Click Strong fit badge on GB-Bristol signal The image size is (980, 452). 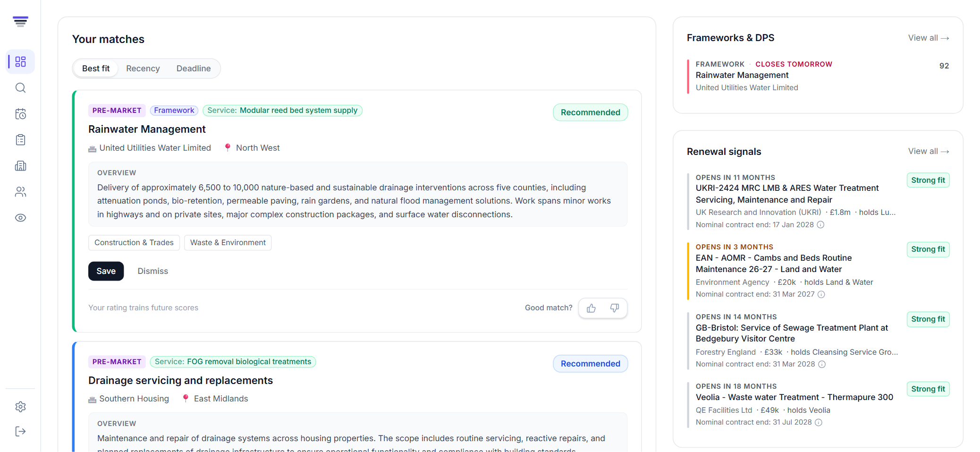tap(928, 319)
